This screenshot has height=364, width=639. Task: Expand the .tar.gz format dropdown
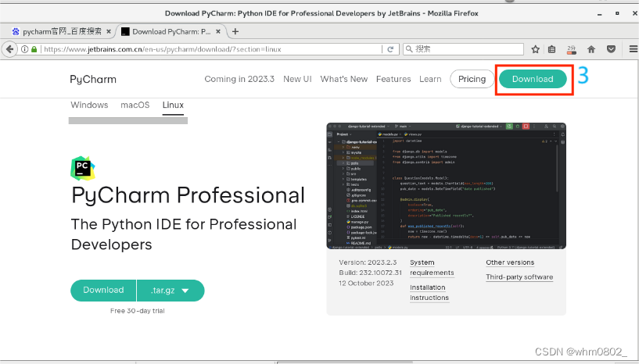(x=171, y=291)
